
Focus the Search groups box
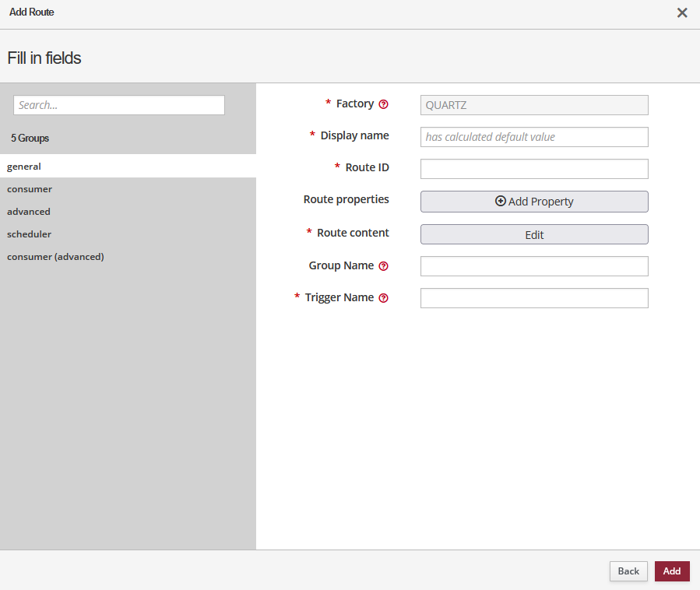[x=119, y=105]
